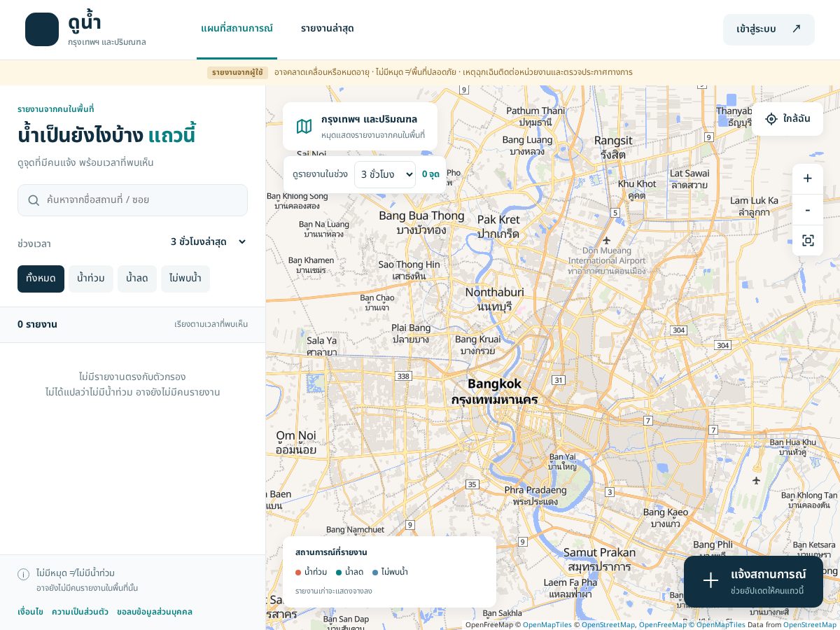Click the 0 รายงาน count heading
The height and width of the screenshot is (630, 840).
37,324
